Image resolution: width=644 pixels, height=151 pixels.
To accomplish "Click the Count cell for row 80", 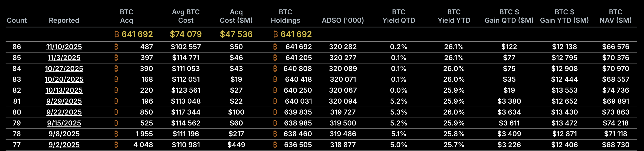I will tap(17, 112).
